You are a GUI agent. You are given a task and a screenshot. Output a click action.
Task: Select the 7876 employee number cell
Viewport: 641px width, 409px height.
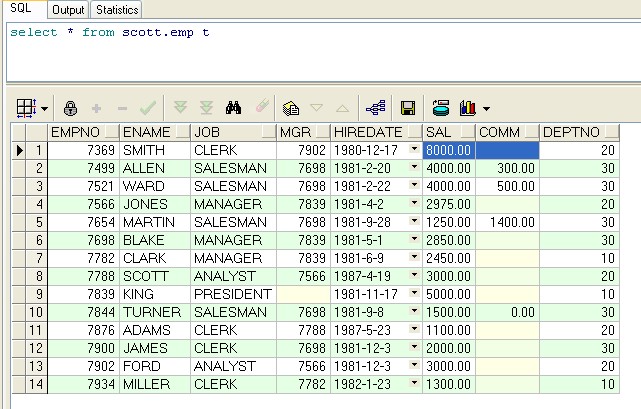83,330
